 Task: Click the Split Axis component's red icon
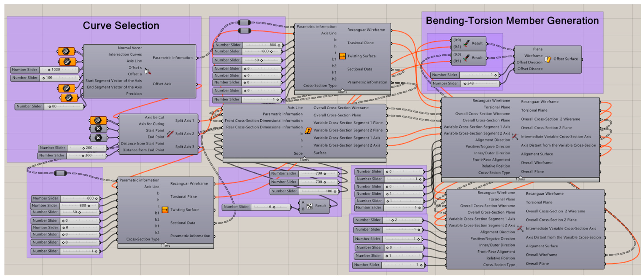tap(170, 134)
